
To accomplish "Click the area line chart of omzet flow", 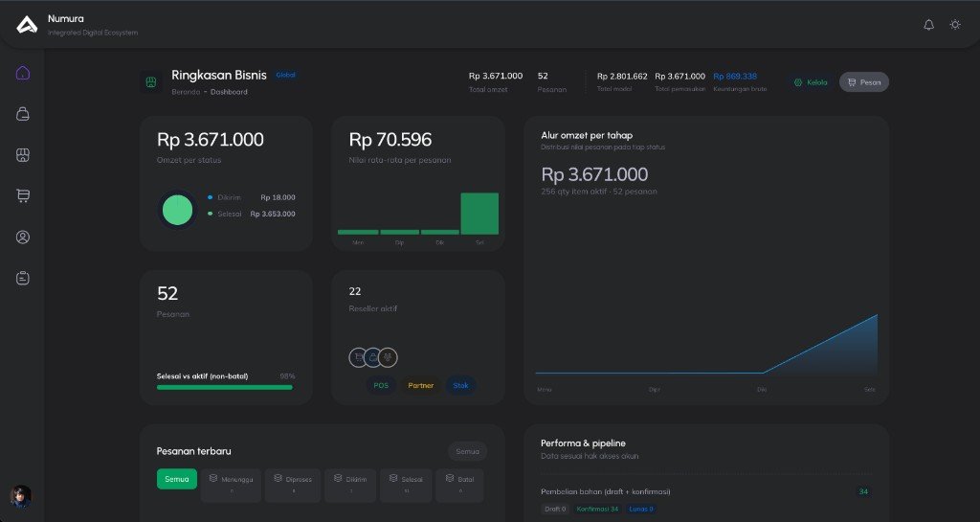I will (706, 344).
